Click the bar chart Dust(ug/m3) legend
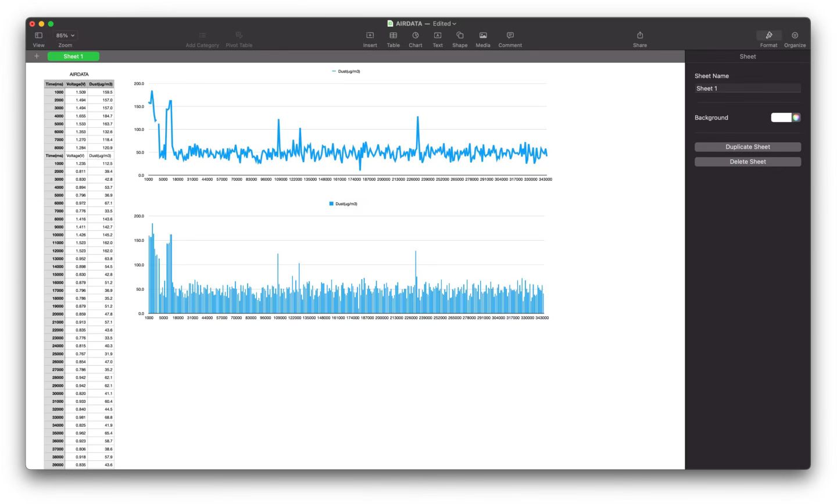Viewport: 837px width, 504px height. coord(344,204)
